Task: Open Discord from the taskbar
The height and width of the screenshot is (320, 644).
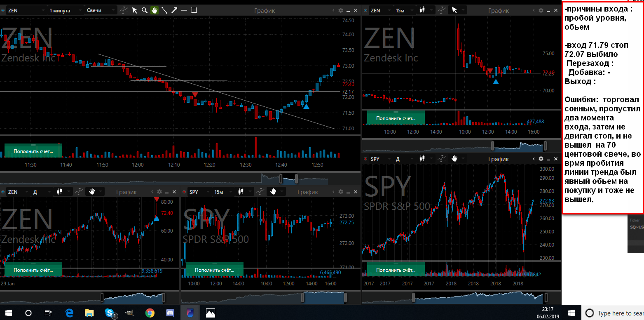Action: coord(170,313)
